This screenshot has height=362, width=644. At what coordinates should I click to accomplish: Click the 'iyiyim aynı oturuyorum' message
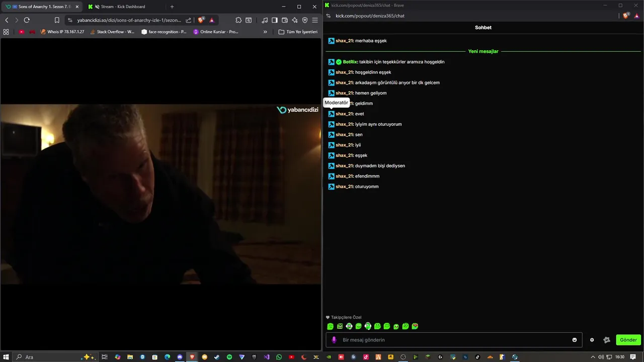click(x=378, y=124)
